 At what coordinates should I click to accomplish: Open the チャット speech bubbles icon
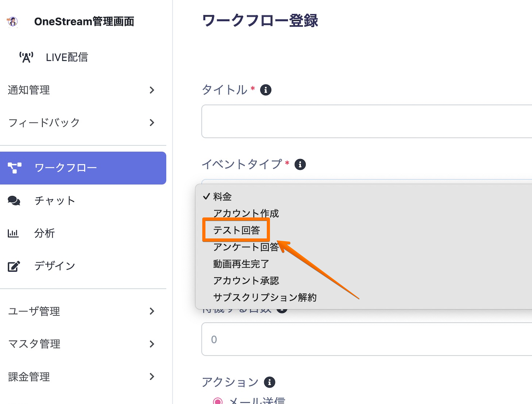tap(14, 201)
